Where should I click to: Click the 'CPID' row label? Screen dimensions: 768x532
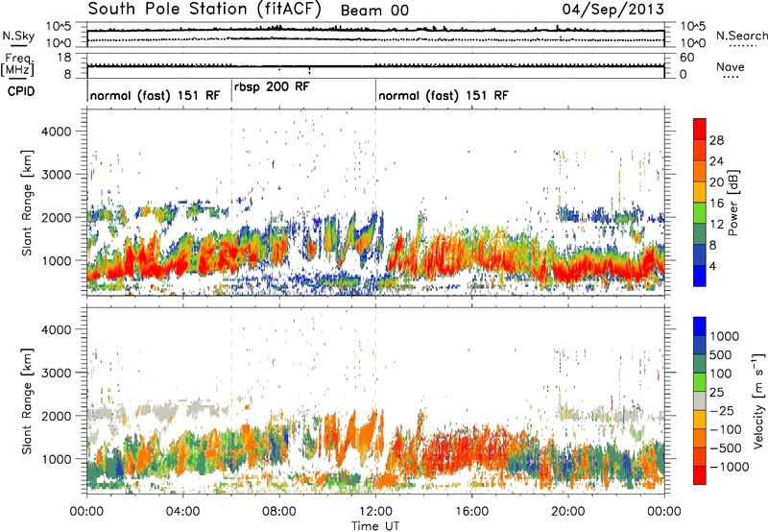click(x=21, y=91)
